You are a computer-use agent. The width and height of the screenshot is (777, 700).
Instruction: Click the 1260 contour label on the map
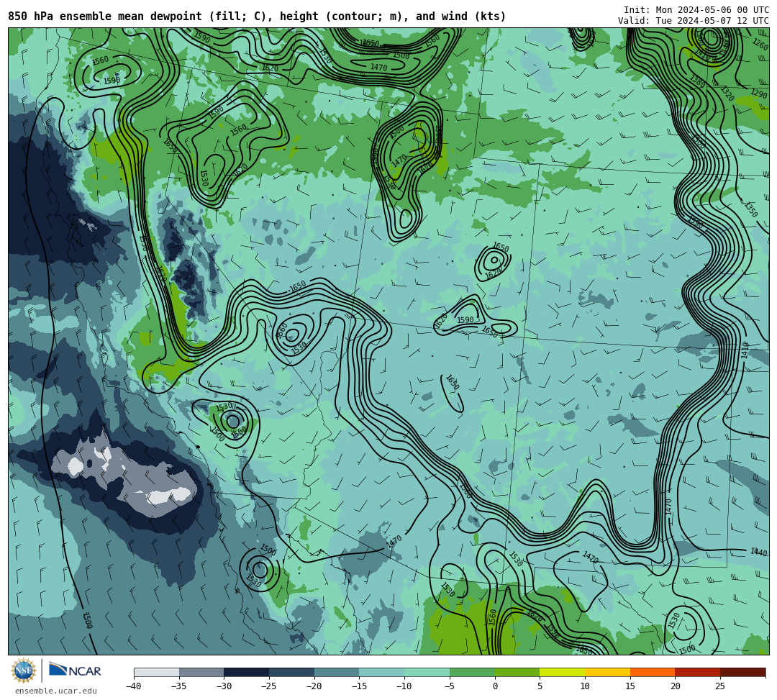point(760,44)
